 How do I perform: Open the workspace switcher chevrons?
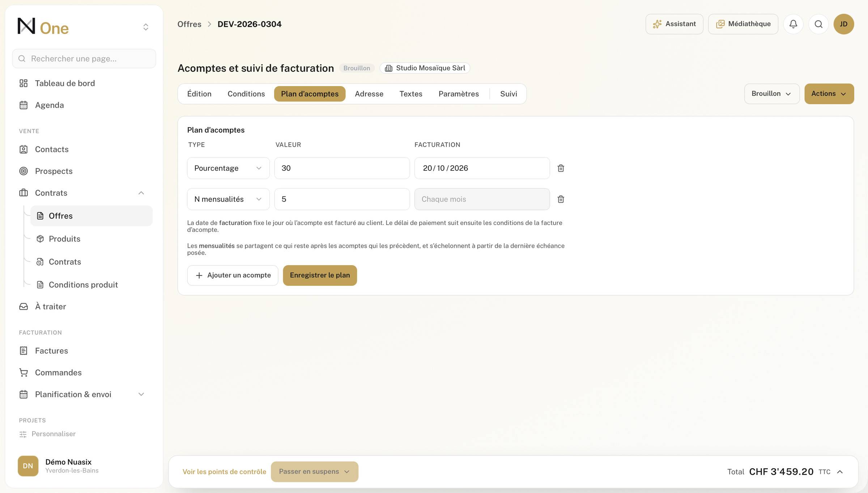coord(146,27)
